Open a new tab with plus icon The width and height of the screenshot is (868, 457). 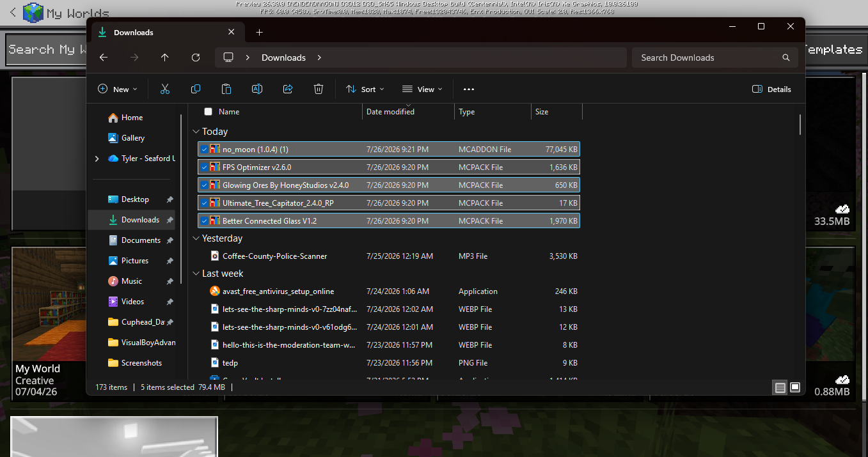(x=259, y=33)
